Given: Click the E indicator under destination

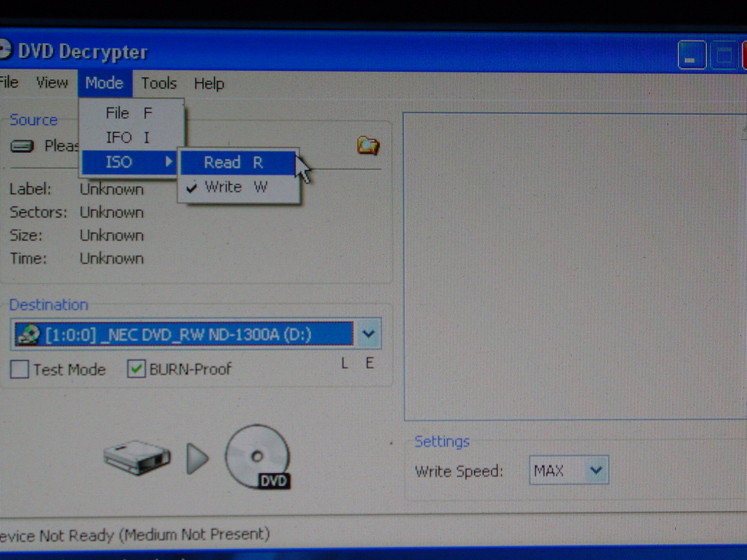Looking at the screenshot, I should pyautogui.click(x=369, y=363).
